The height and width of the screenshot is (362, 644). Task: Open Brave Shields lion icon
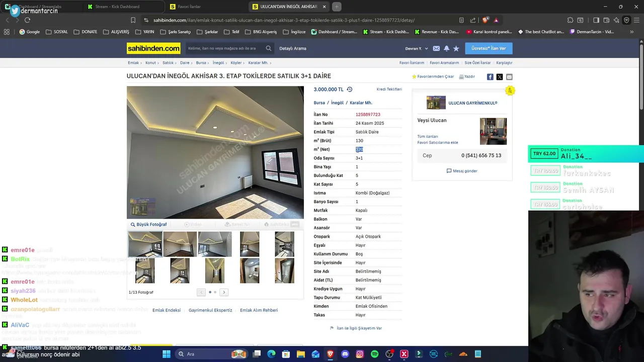pyautogui.click(x=485, y=20)
